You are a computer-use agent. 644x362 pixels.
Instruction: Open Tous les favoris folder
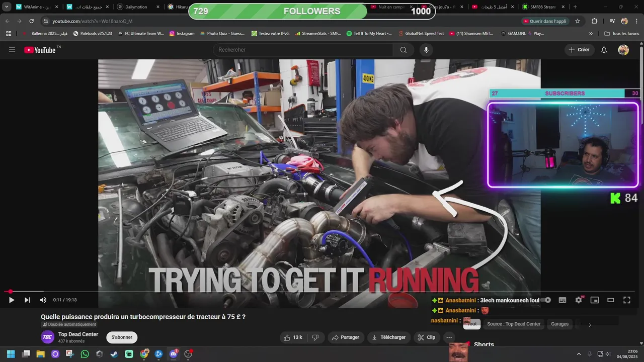[x=622, y=34]
